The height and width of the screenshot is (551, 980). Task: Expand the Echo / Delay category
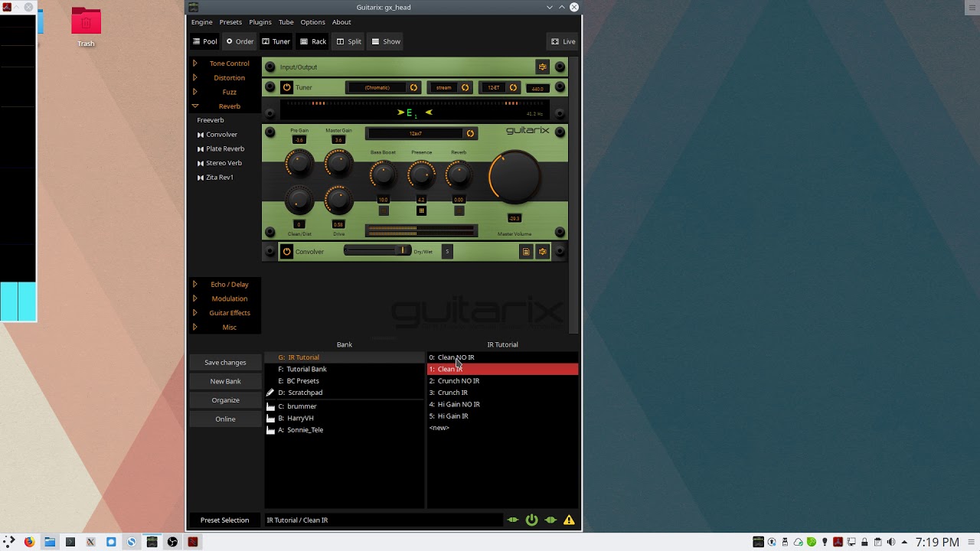point(194,284)
